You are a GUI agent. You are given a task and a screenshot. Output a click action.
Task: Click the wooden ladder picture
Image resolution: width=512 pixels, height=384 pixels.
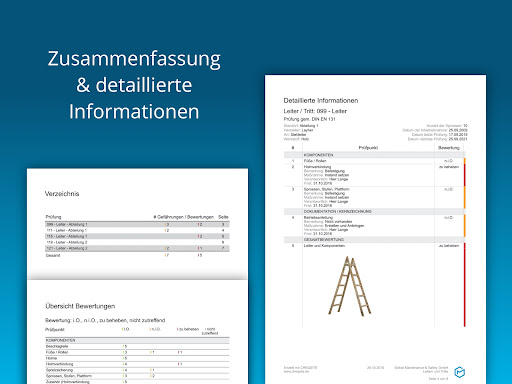tap(349, 286)
